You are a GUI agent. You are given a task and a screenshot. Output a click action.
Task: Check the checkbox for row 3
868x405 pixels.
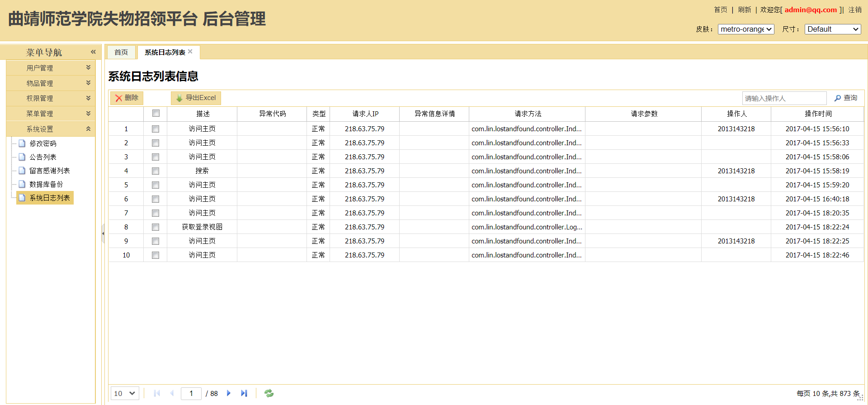point(156,157)
